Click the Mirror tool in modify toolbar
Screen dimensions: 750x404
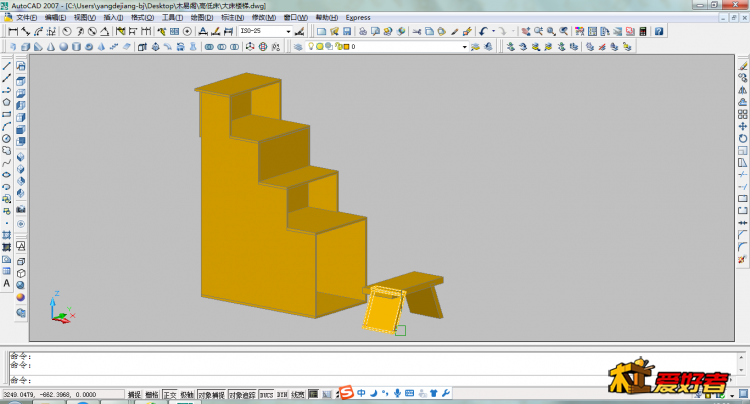coord(742,90)
